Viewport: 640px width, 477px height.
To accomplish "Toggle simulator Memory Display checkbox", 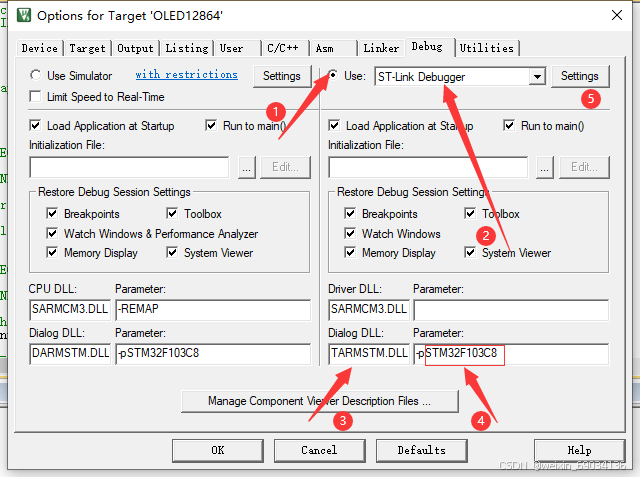I will 52,253.
